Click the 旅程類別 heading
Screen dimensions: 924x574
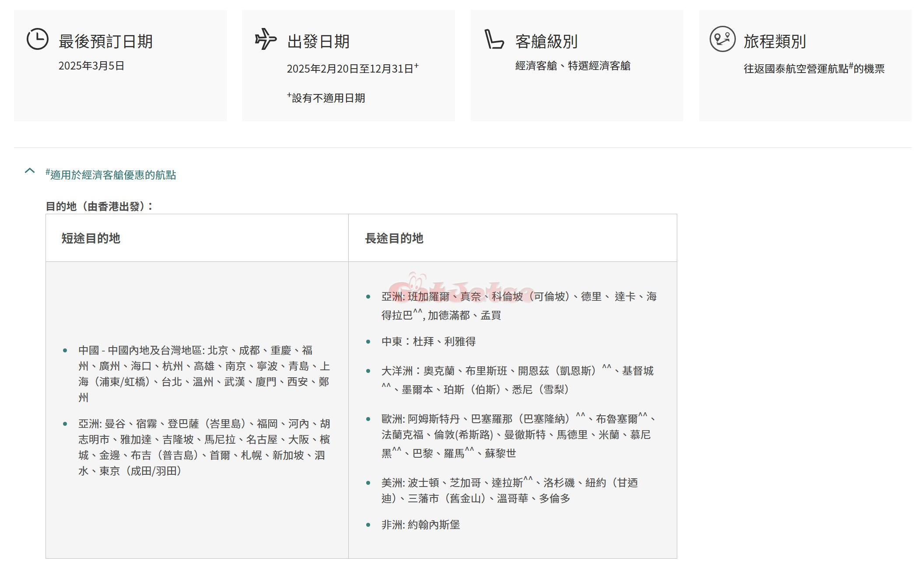(775, 42)
